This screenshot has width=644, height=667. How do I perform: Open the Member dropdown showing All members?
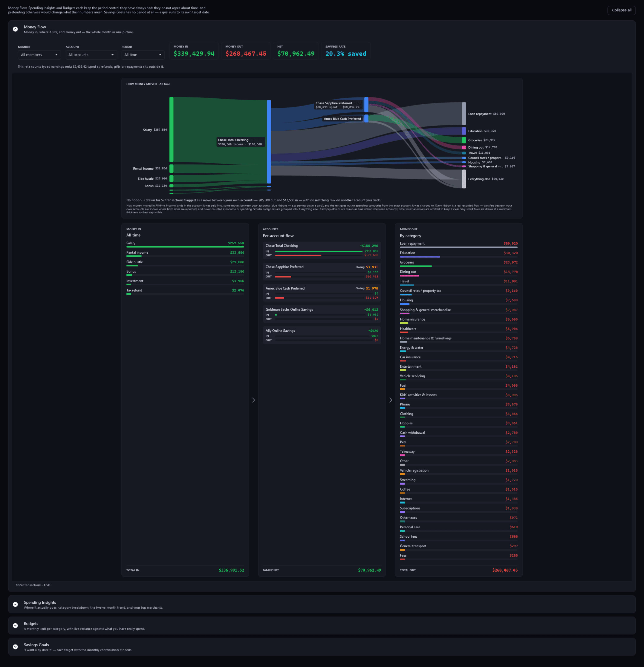(x=39, y=55)
